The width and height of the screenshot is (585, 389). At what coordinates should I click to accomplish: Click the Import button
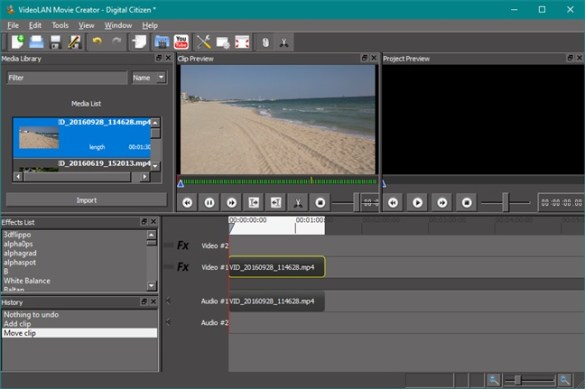tap(86, 200)
